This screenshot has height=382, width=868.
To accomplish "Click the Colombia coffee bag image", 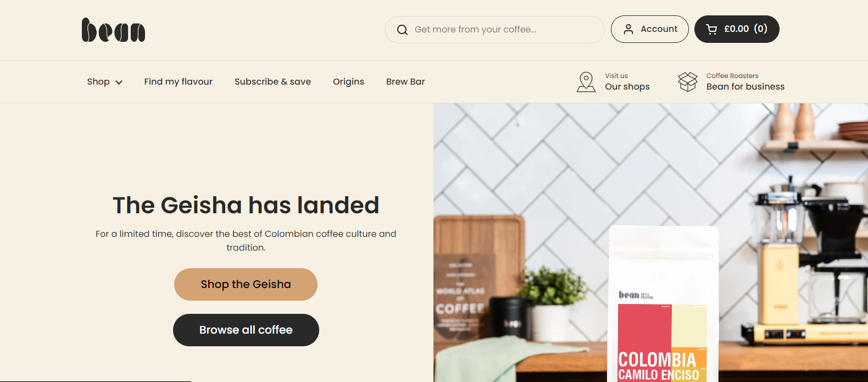I will click(x=663, y=304).
